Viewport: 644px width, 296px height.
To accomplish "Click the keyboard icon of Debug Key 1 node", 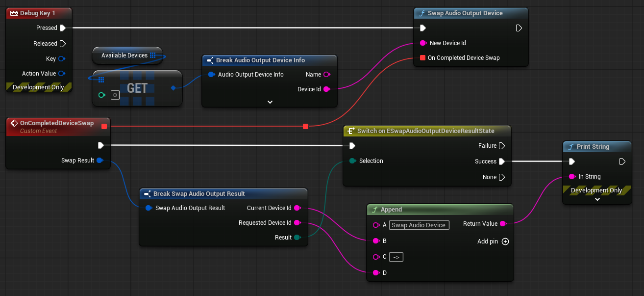I will click(14, 13).
